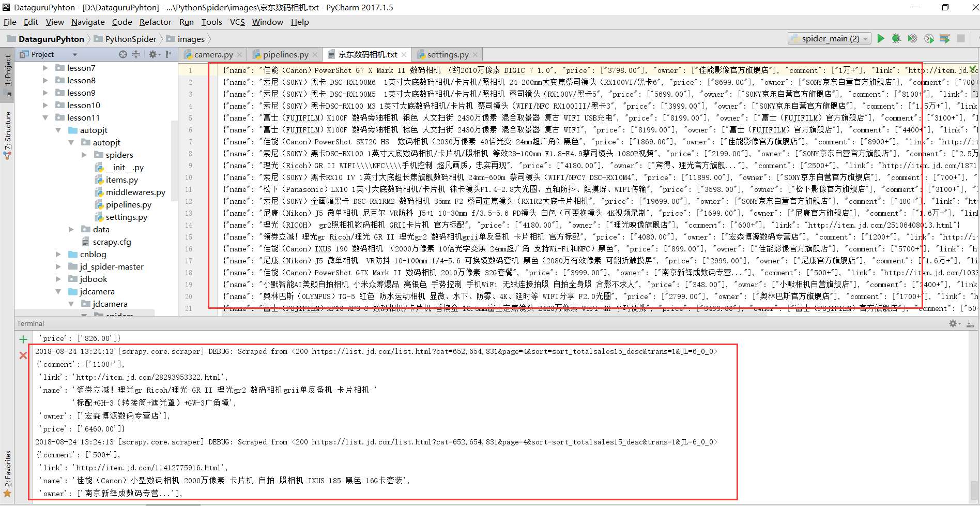This screenshot has height=506, width=980.
Task: Select middlewares.py in project tree
Action: tap(135, 192)
